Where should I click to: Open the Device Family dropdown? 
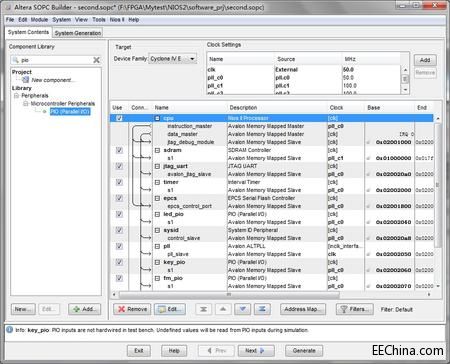172,59
